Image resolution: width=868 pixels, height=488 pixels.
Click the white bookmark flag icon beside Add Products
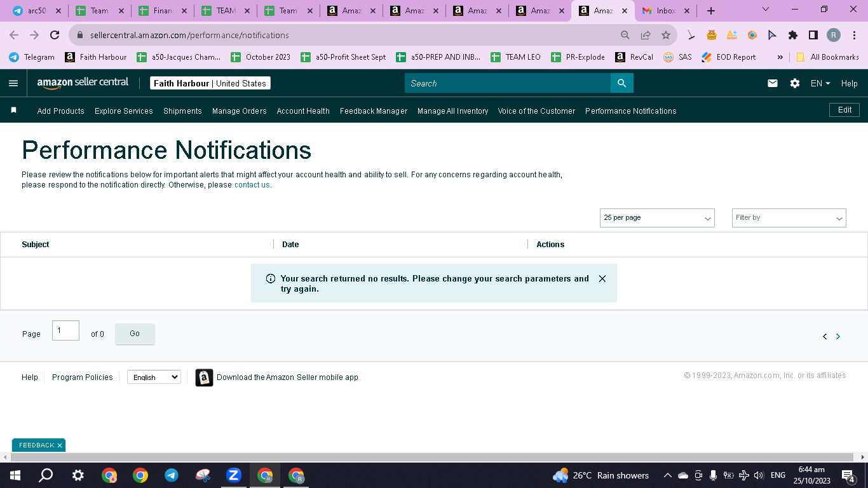pyautogui.click(x=14, y=111)
